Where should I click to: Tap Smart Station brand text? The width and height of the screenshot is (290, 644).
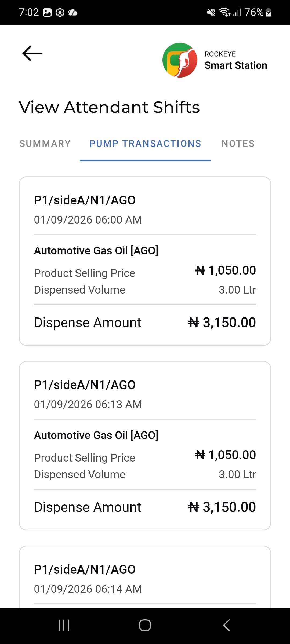[x=236, y=65]
